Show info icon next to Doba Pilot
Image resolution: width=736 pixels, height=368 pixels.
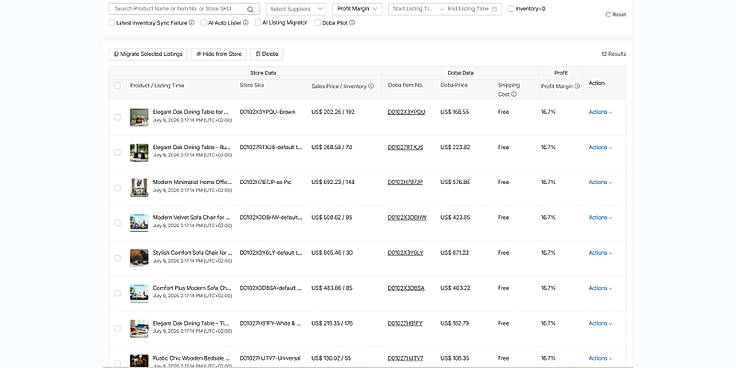(x=352, y=23)
